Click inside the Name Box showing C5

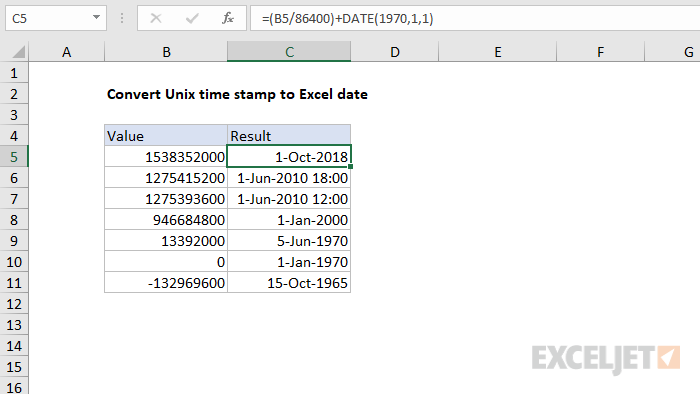pyautogui.click(x=49, y=18)
